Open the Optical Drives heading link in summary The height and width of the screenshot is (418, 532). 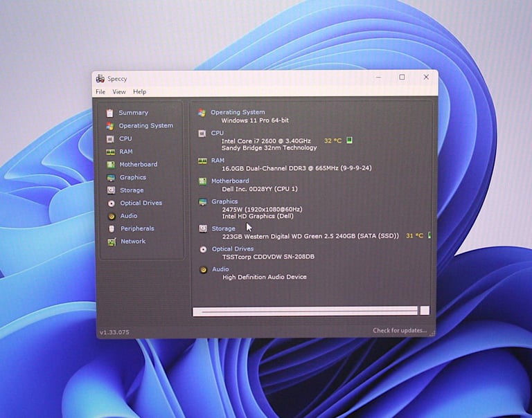(233, 249)
